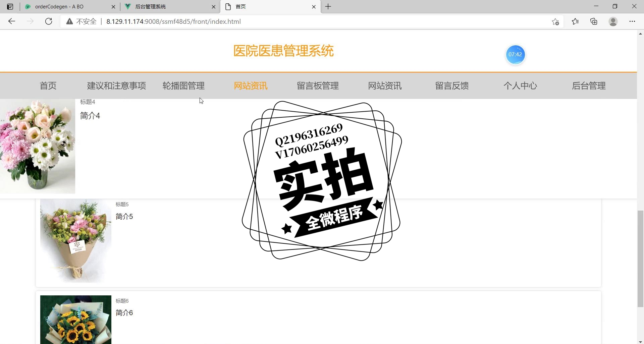Go back with the browser back arrow

(12, 21)
